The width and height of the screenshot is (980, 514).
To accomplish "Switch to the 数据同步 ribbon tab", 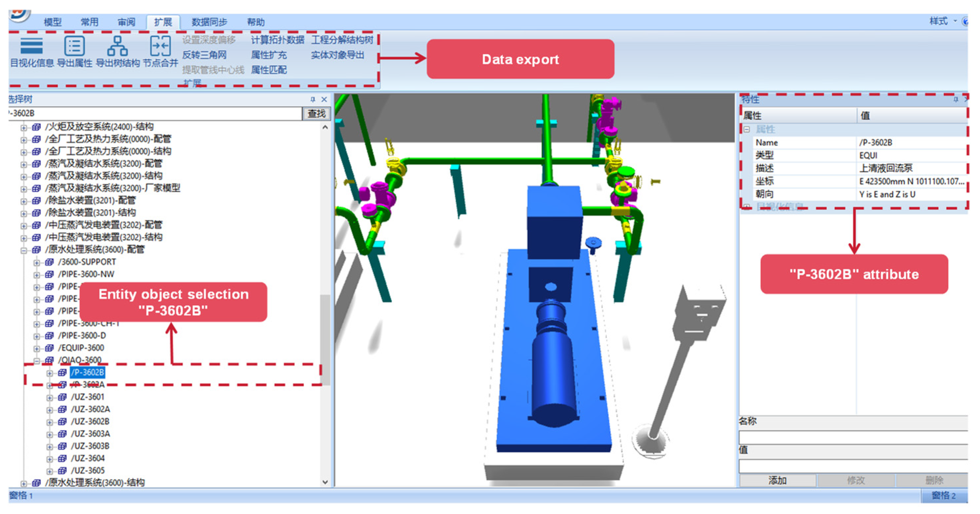I will coord(209,22).
